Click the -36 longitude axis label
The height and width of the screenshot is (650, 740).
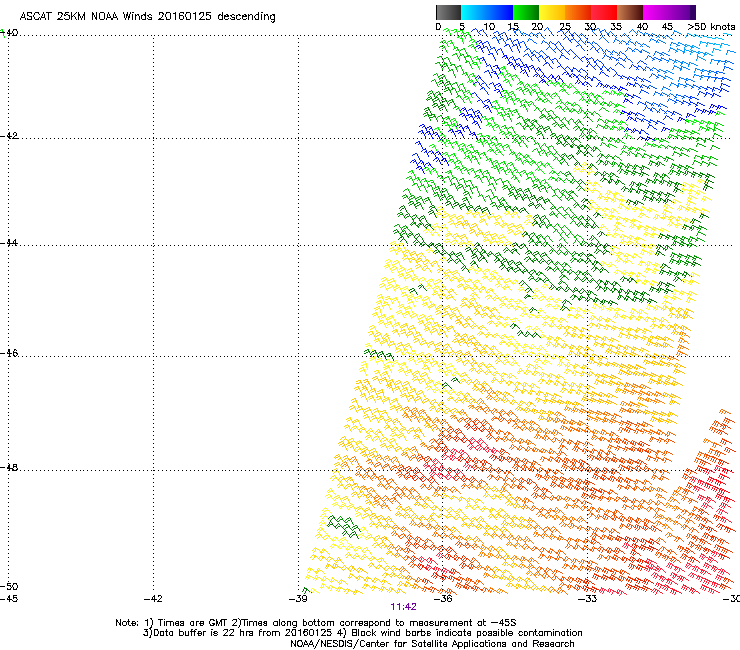(x=443, y=599)
